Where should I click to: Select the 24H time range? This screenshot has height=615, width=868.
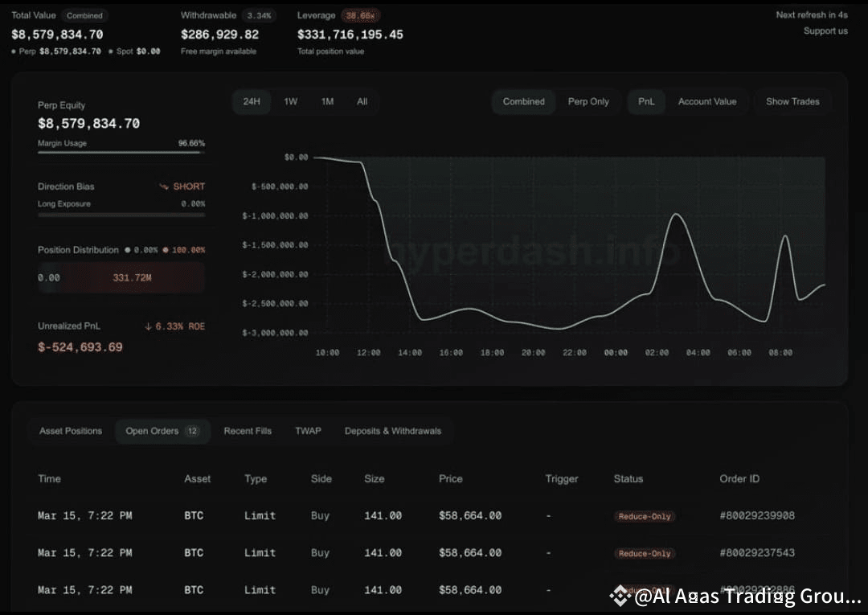[252, 102]
